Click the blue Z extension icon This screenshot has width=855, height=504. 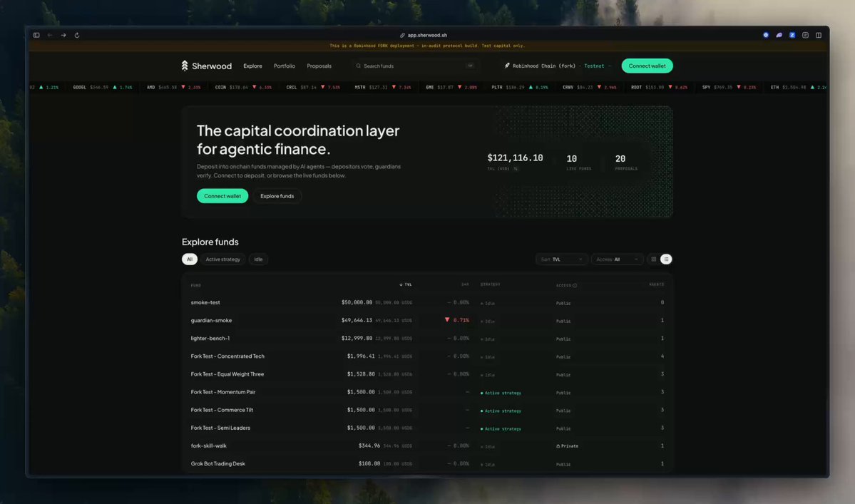point(792,35)
